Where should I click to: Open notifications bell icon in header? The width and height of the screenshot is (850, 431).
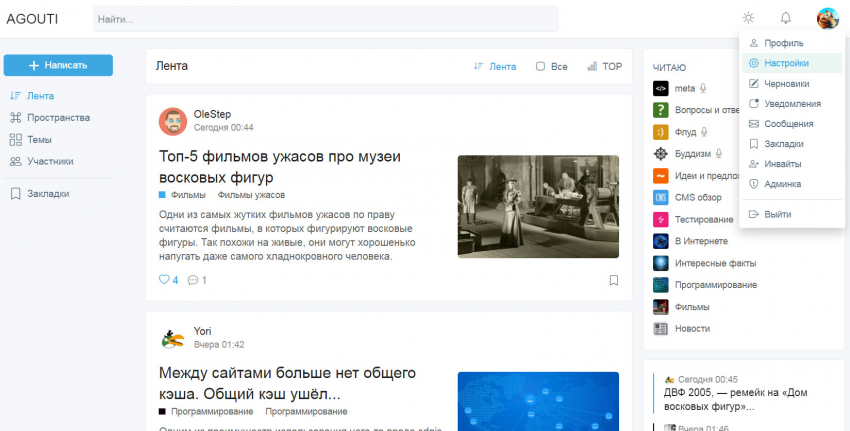[785, 18]
